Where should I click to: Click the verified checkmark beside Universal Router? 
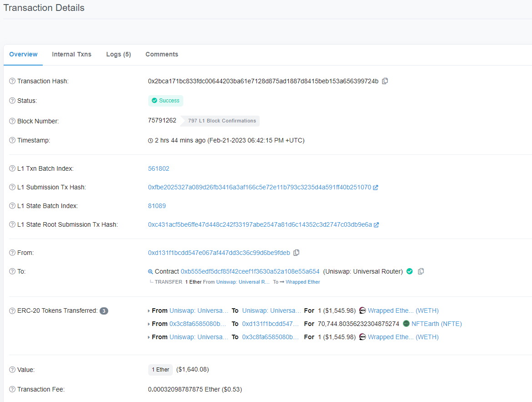(x=410, y=271)
